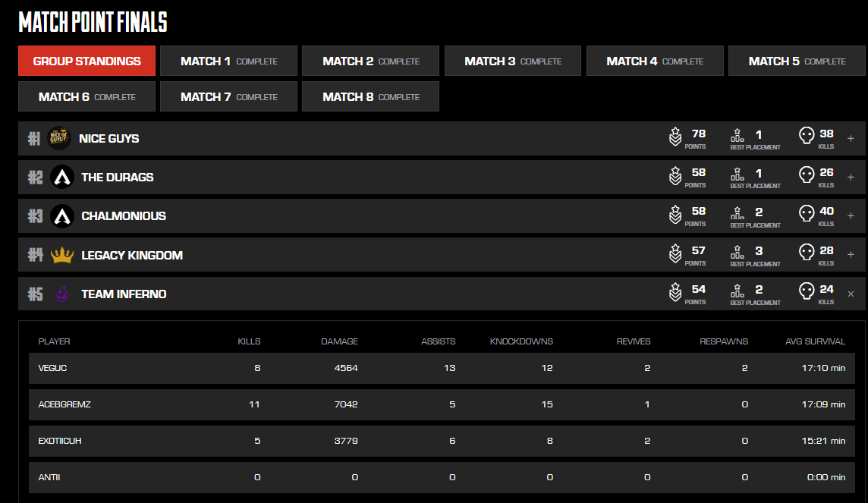The image size is (868, 503).
Task: Click Team Inferno best placement podium icon
Action: click(737, 291)
